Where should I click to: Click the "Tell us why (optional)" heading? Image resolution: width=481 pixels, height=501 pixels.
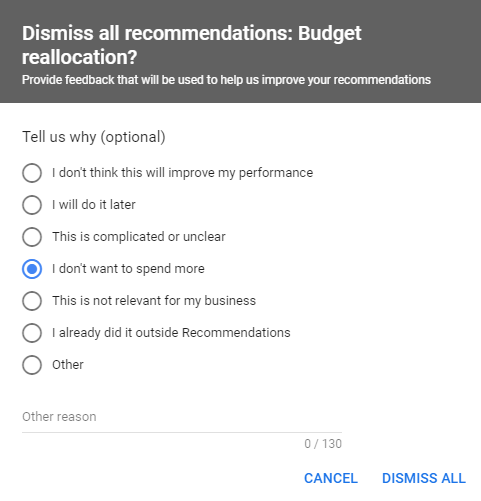(x=94, y=137)
